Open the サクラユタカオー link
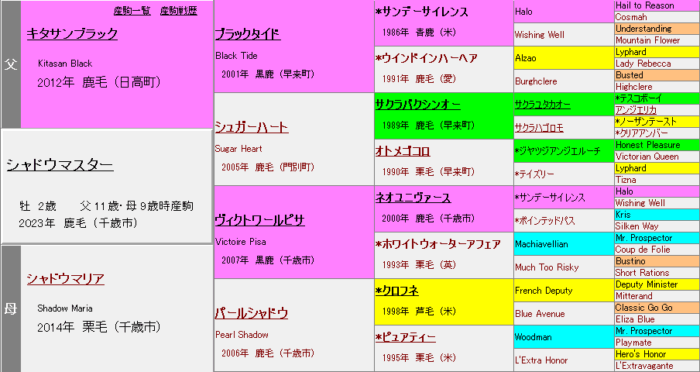This screenshot has height=372, width=700. click(542, 104)
